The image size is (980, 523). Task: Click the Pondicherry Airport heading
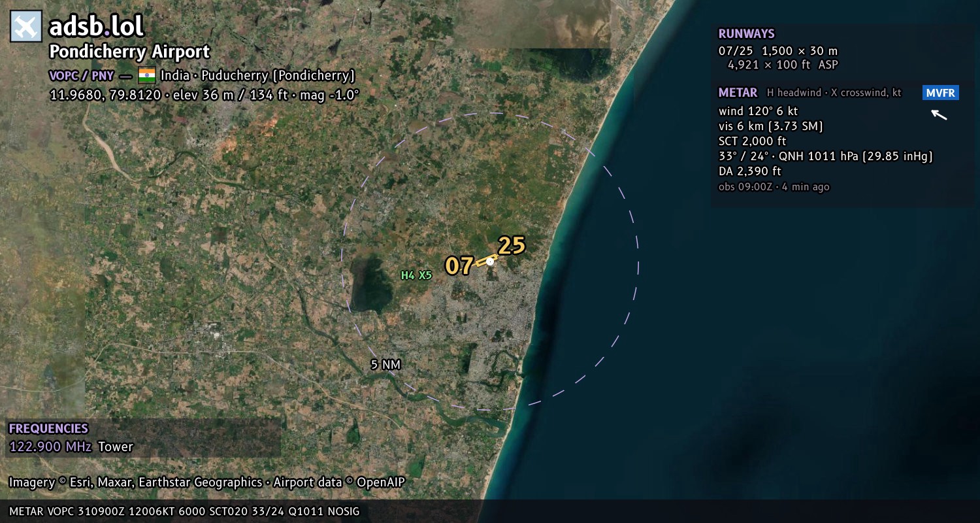pos(129,52)
